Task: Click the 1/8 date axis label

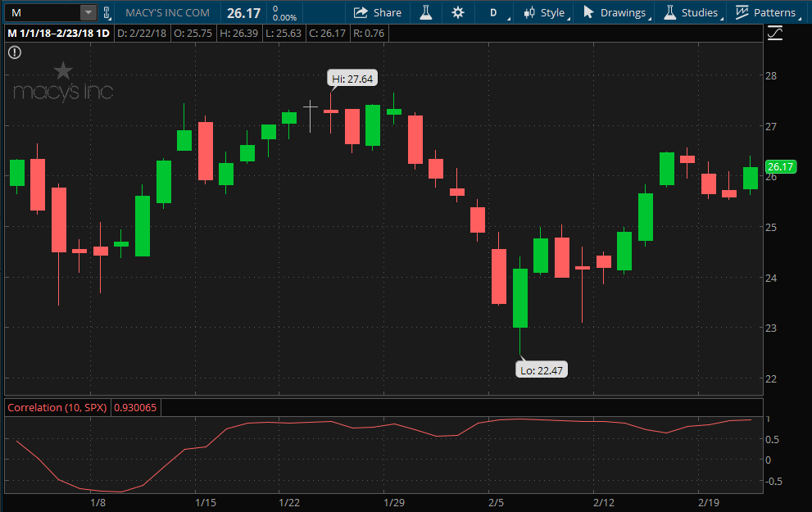Action: 98,502
